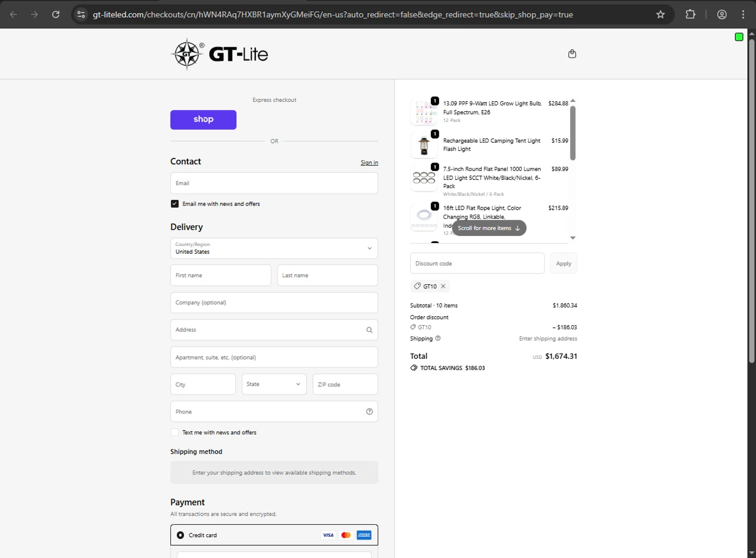Click the GT10 discount tag icon chip
This screenshot has height=558, width=756.
[417, 286]
